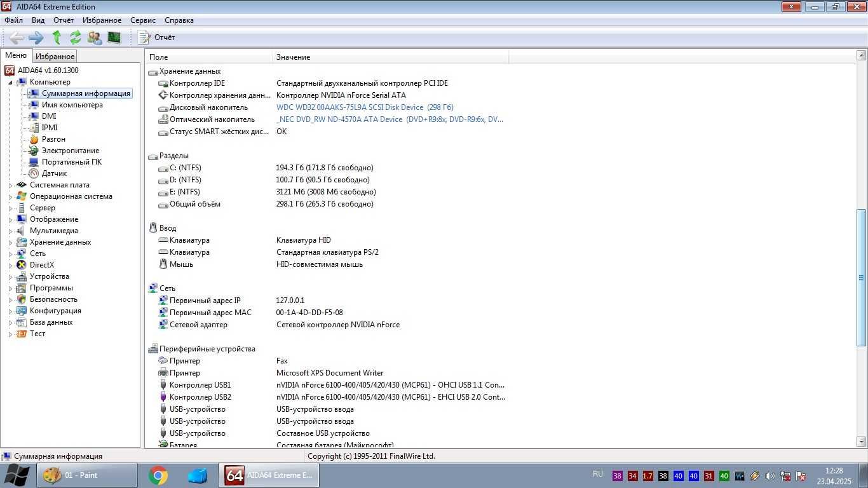Screen dimensions: 868x488
Task: Click the Мышь mouse icon in the list
Action: (x=163, y=264)
